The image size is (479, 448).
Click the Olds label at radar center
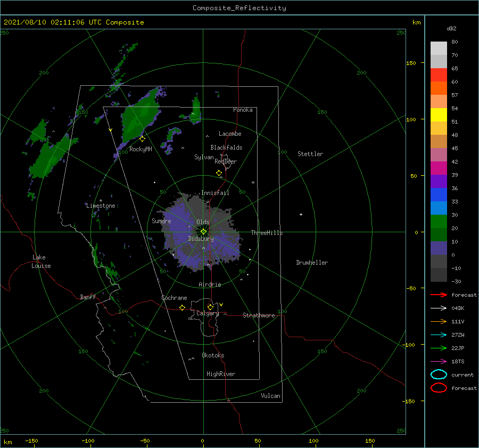coord(203,222)
